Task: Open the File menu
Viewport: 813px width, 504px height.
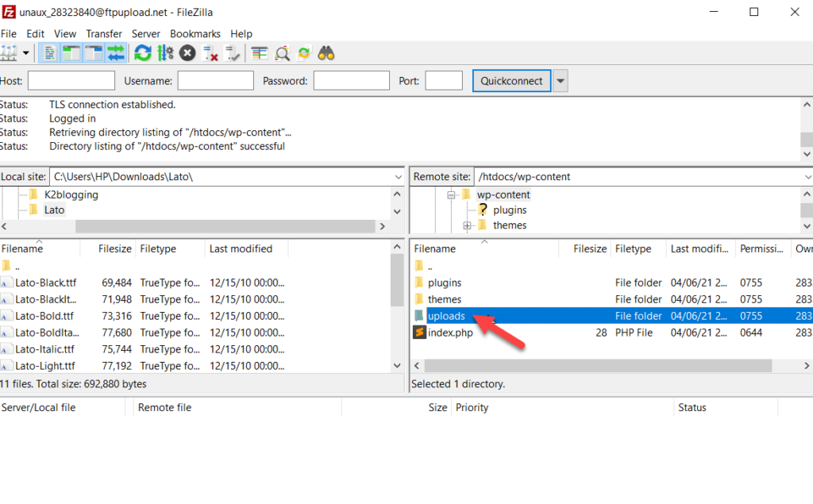Action: [8, 33]
